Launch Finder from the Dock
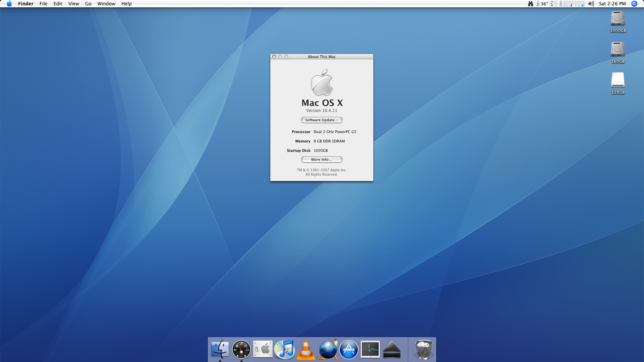The image size is (644, 362). point(220,349)
